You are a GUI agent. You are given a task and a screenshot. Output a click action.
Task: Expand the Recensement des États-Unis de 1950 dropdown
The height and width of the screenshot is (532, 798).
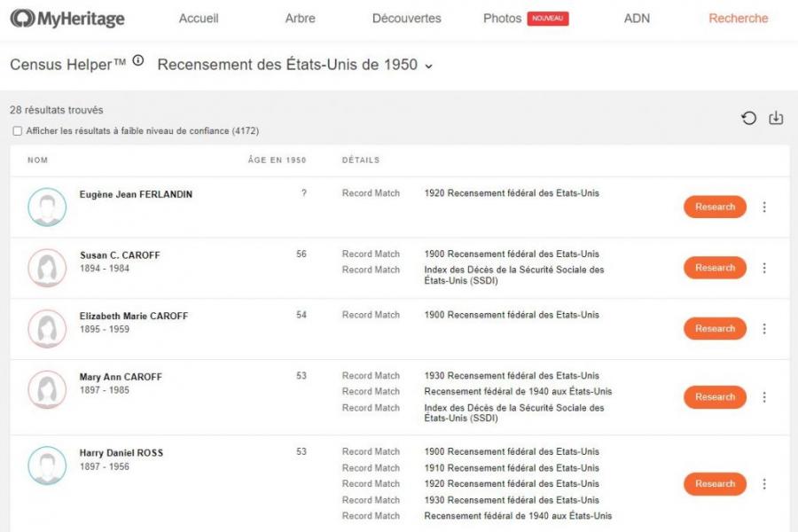tap(295, 65)
